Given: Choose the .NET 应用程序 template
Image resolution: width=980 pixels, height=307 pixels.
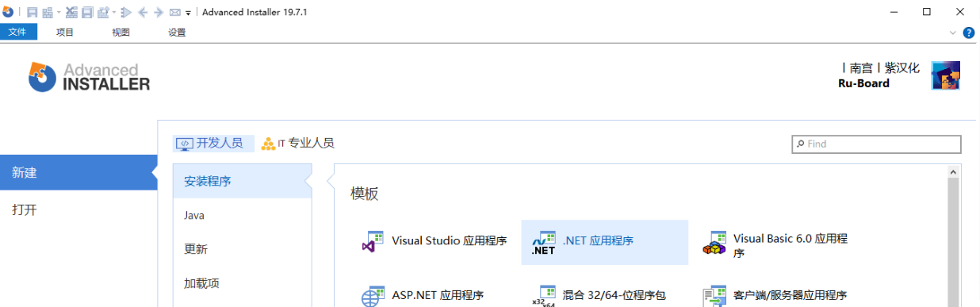Looking at the screenshot, I should click(604, 242).
